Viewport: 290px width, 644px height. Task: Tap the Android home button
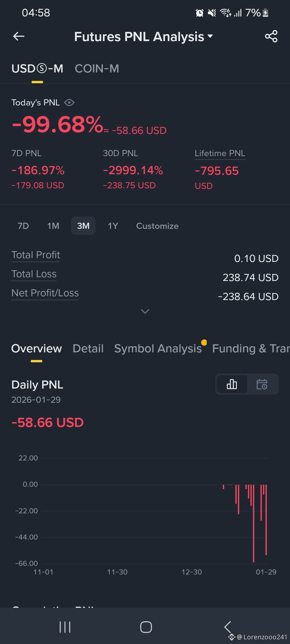[146, 627]
